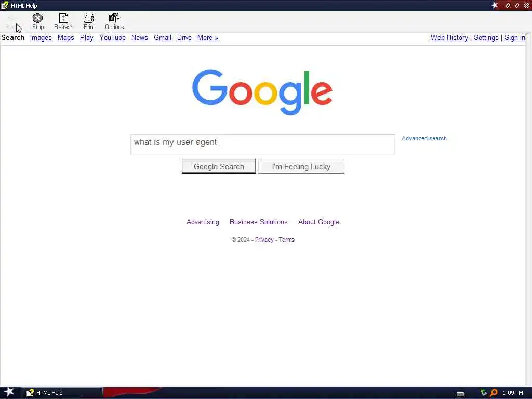Open the YouTube link
Screen dimensions: 532x399
[112, 37]
